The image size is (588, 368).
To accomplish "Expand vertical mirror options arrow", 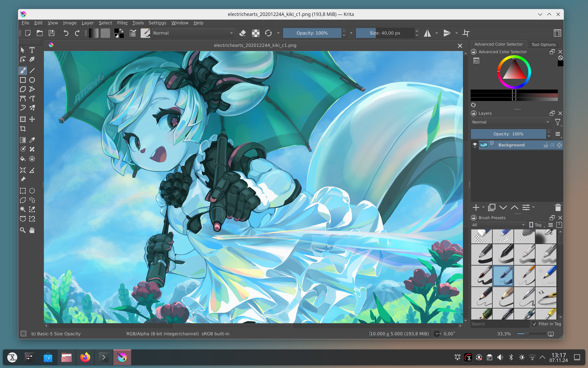I will (x=457, y=33).
